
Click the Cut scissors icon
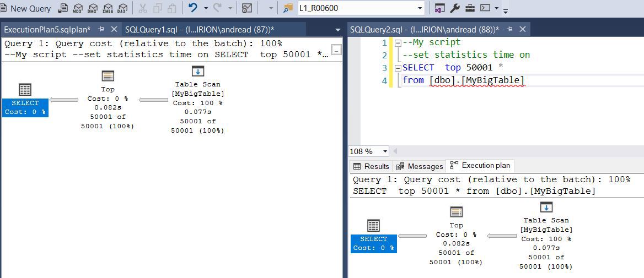(x=142, y=8)
